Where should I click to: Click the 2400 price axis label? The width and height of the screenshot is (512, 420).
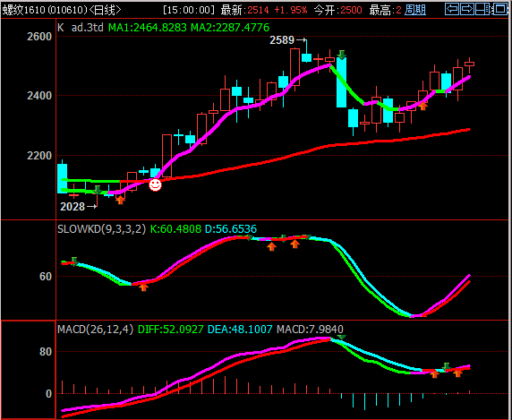tap(39, 96)
